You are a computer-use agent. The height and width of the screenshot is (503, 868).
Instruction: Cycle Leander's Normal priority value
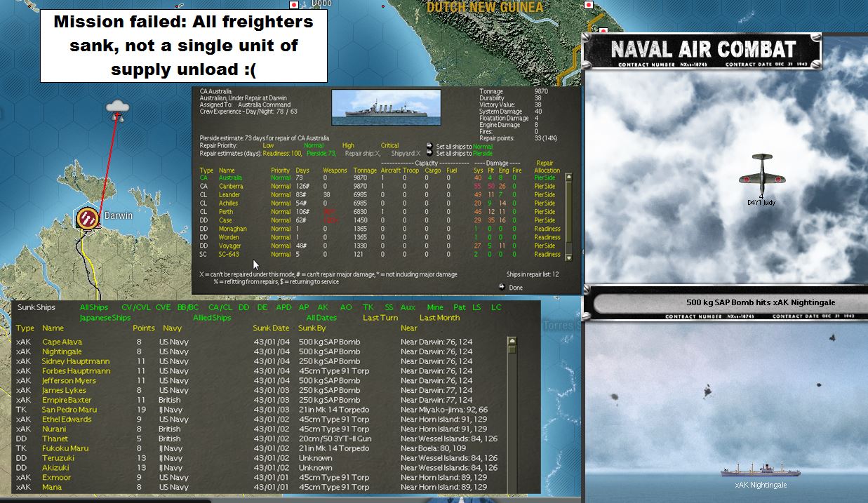281,195
